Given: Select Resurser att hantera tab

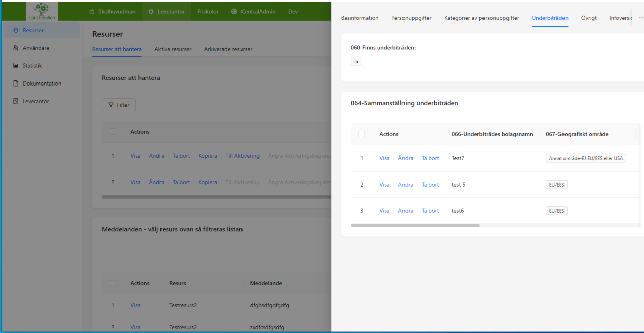Looking at the screenshot, I should point(117,49).
